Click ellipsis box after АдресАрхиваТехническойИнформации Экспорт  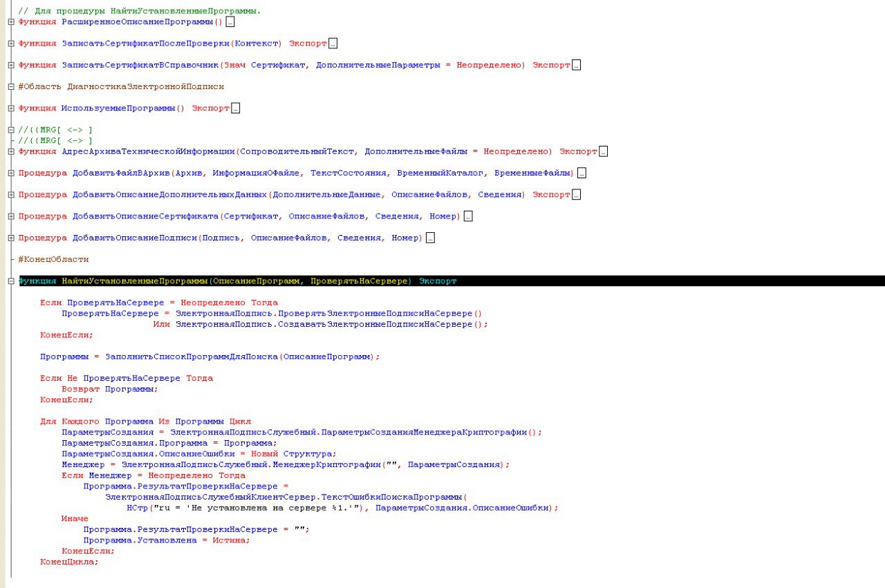(x=604, y=151)
